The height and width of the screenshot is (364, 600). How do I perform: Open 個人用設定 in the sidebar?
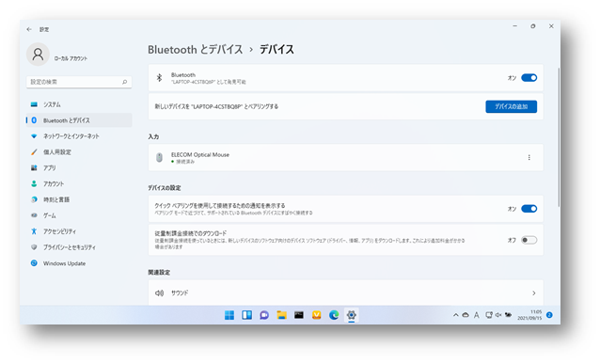[79, 152]
